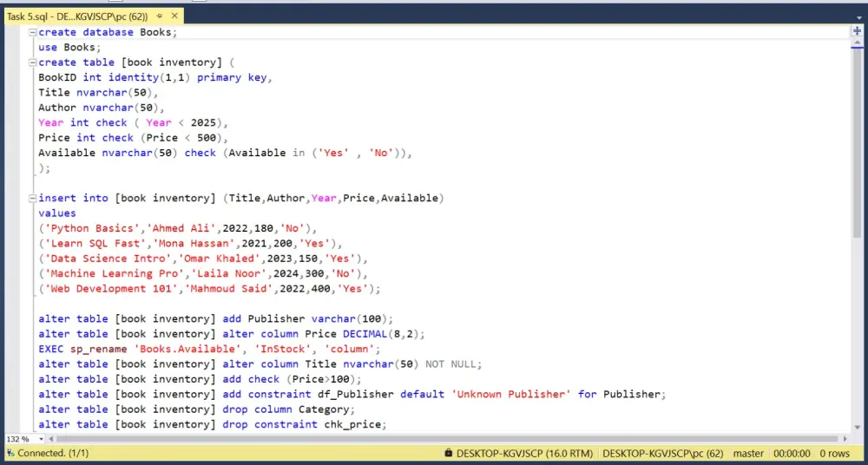The image size is (868, 465).
Task: Click '0 rows' in status bar
Action: coord(835,454)
